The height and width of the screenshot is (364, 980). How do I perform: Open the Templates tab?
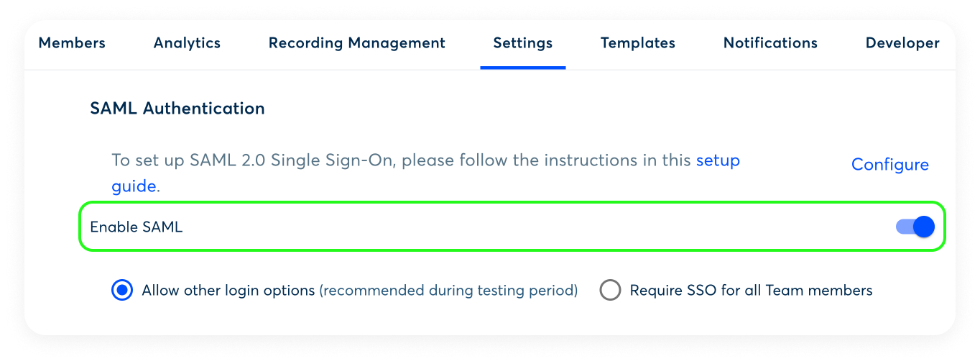[x=637, y=43]
